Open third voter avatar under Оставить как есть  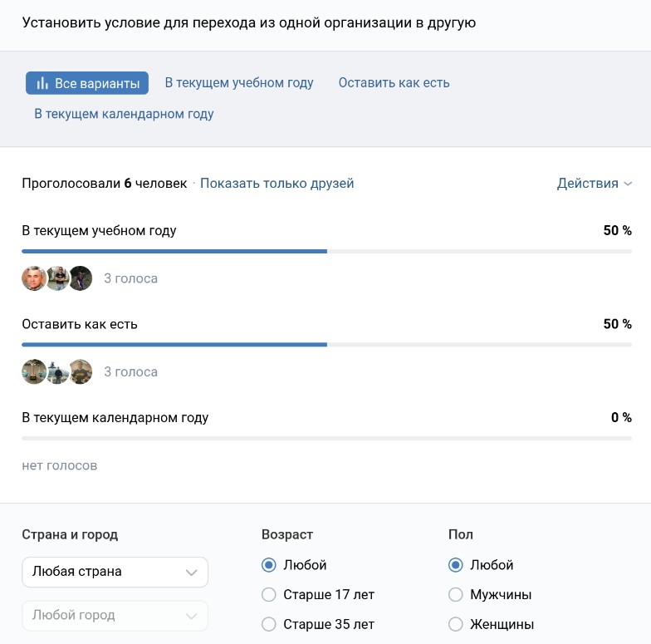(x=81, y=371)
